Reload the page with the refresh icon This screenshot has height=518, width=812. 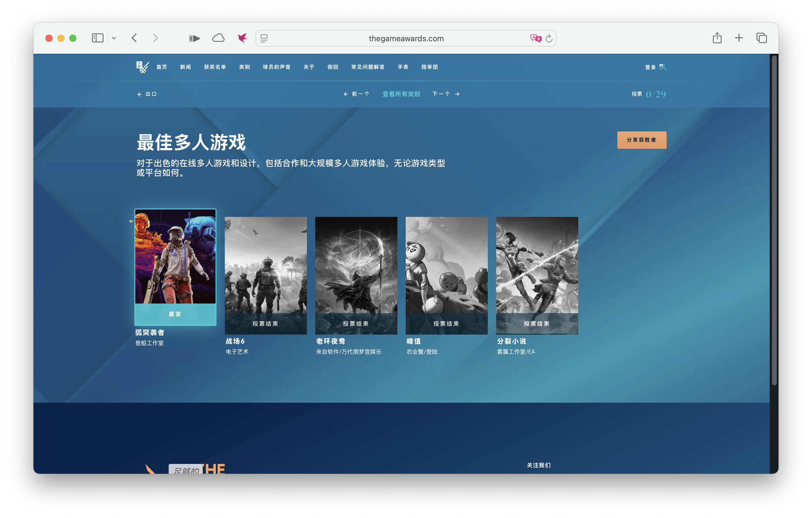tap(549, 38)
